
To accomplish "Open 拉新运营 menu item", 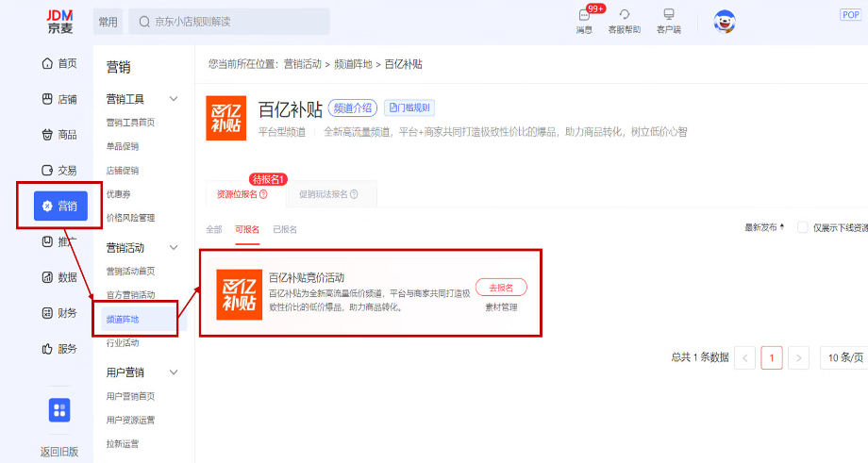I will pos(123,443).
